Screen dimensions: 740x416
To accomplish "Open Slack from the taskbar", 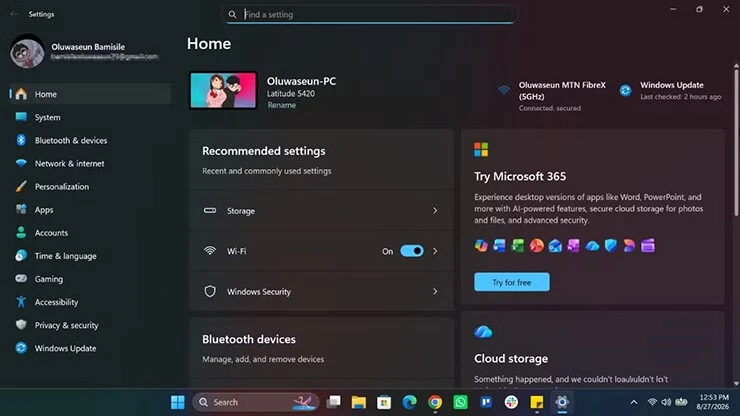I will click(511, 402).
